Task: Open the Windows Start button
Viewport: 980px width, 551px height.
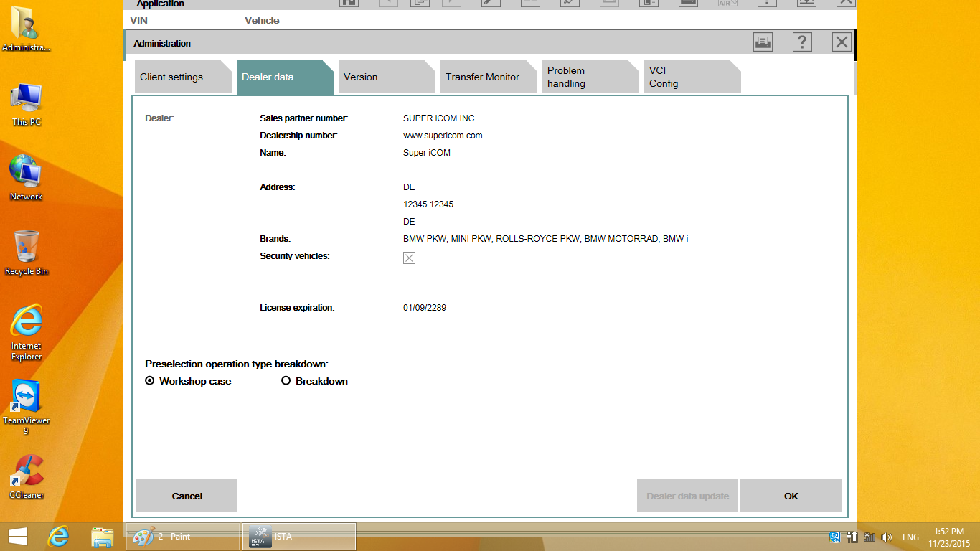Action: pos(18,537)
